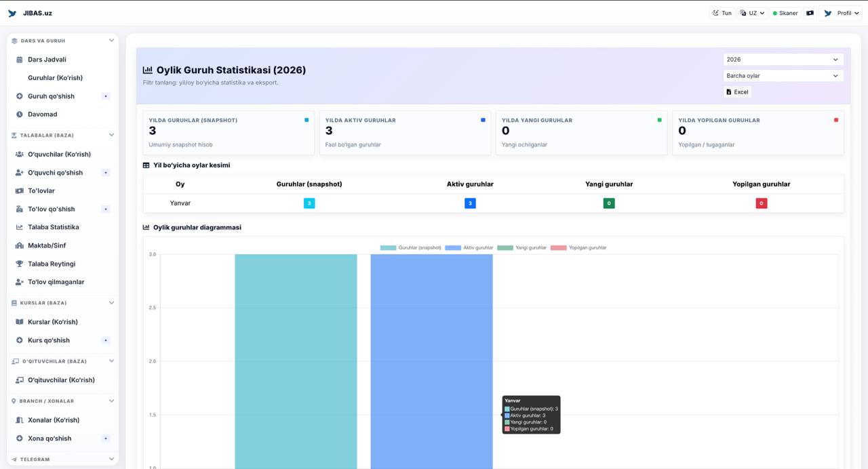Click the Kurslar (Ko'rish) book icon
The image size is (868, 469).
[20, 322]
